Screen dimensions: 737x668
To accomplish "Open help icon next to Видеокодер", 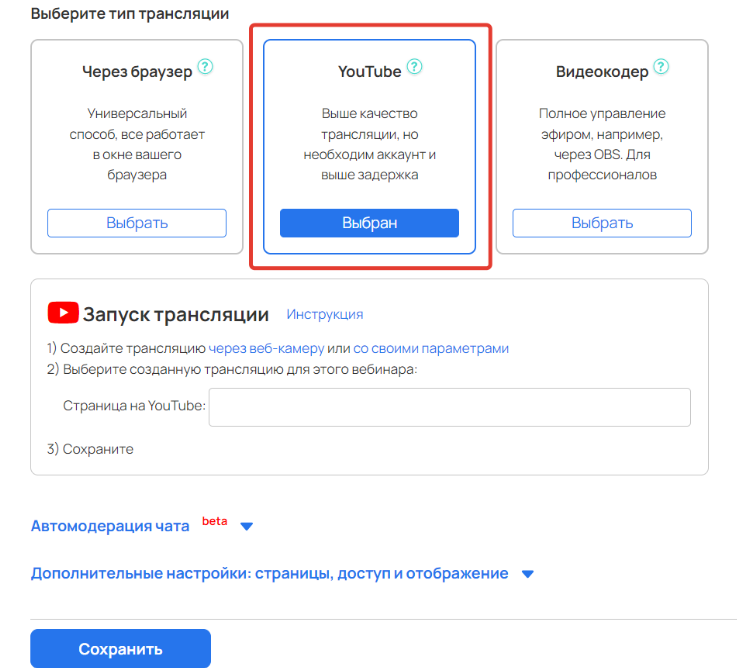I will 661,67.
